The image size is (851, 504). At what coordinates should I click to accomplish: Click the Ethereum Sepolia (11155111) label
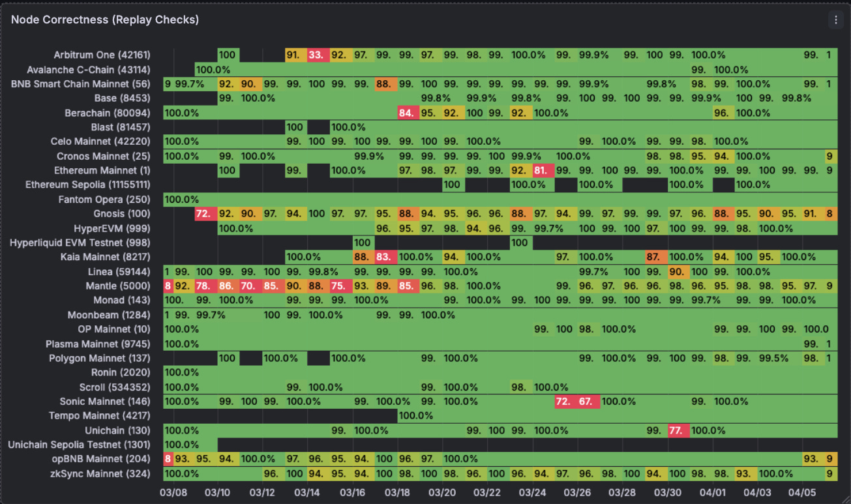88,185
